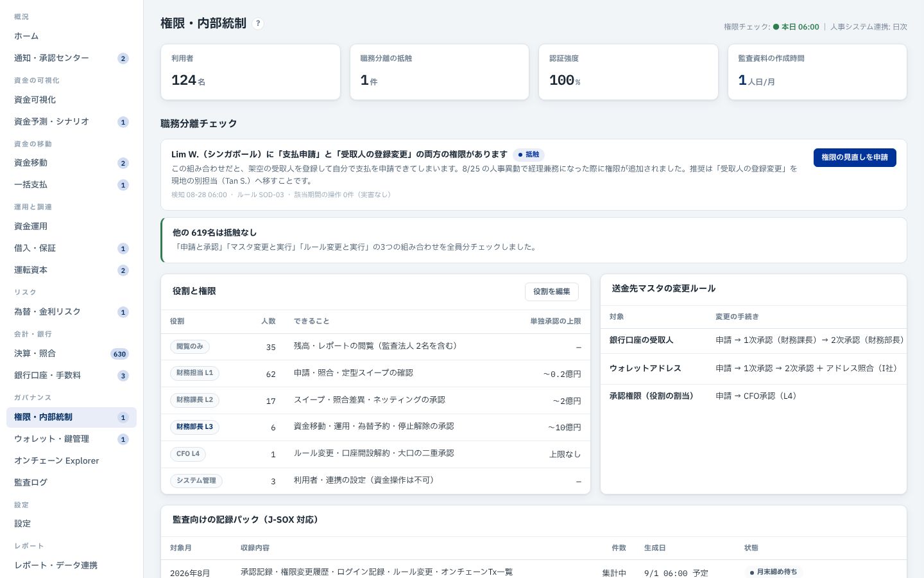Select the システム管理 role chip
The image size is (924, 578).
(196, 481)
